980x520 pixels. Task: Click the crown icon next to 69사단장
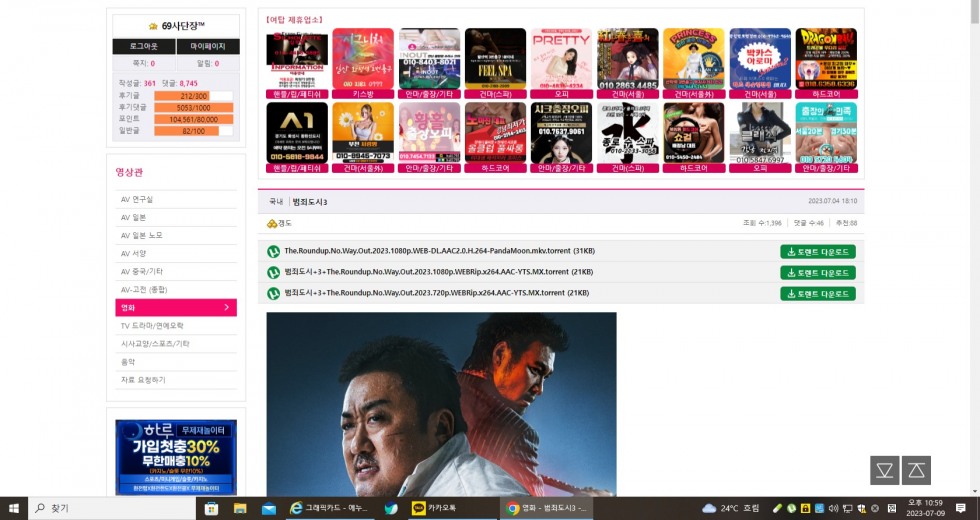pos(153,26)
